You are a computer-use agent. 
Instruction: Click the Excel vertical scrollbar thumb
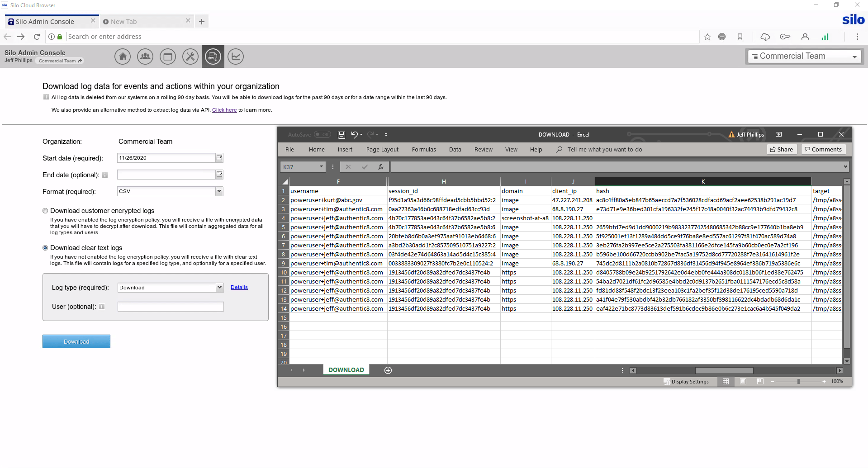click(x=847, y=267)
